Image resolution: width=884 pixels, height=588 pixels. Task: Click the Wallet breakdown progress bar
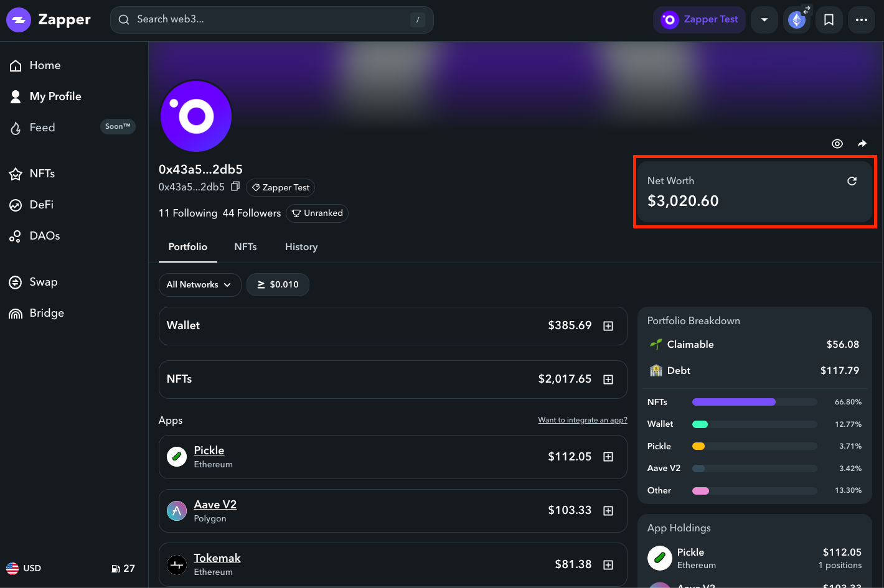coord(755,424)
